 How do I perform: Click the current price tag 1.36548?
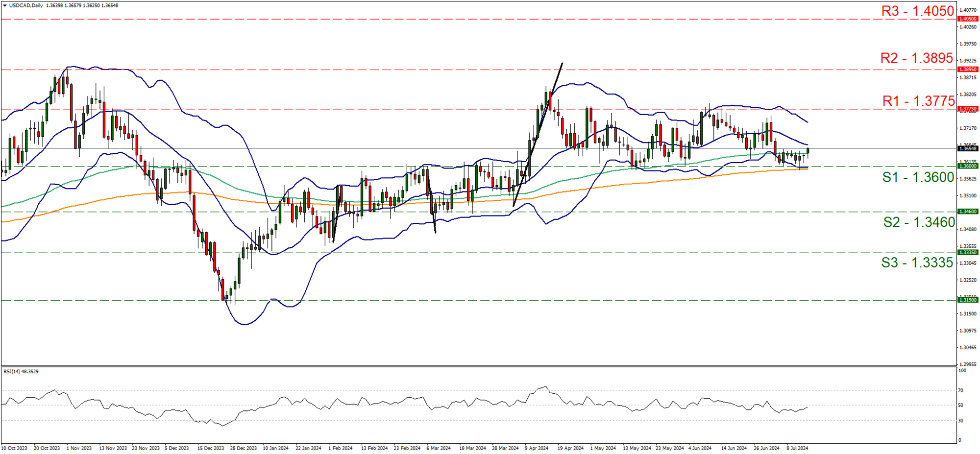967,148
